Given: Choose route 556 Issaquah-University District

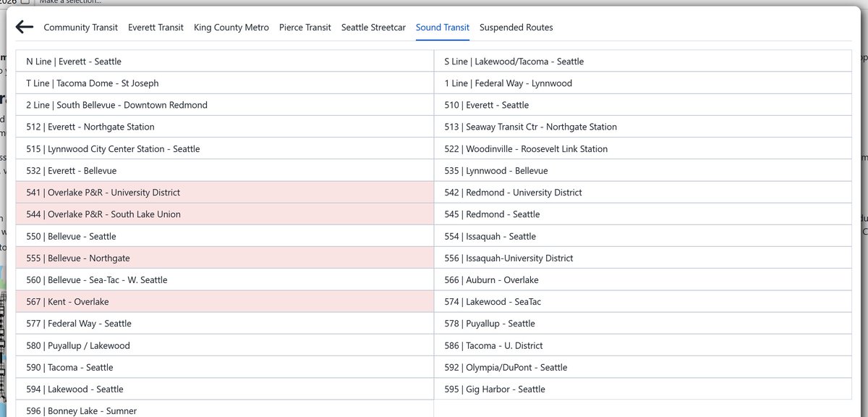Looking at the screenshot, I should tap(642, 258).
